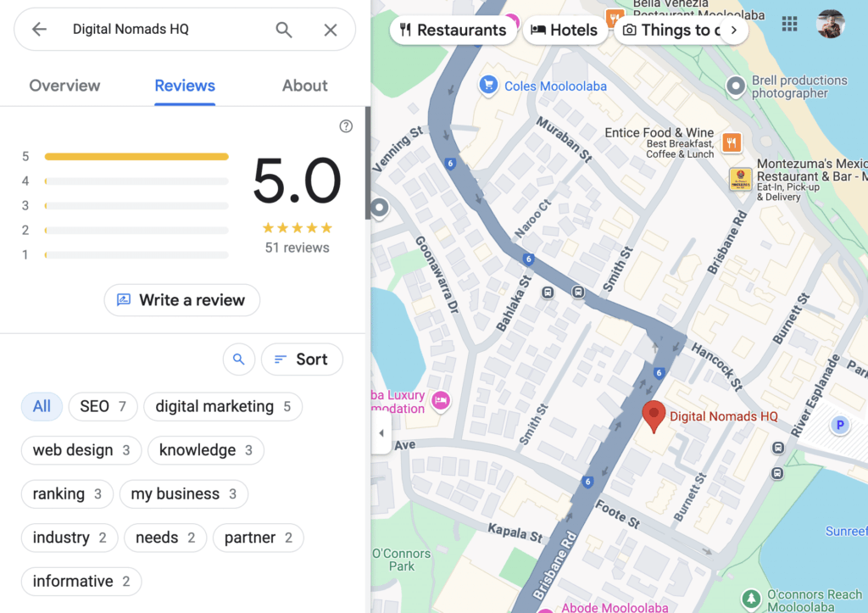This screenshot has width=868, height=613.
Task: Click the bus stop icon on River Esplanade
Action: [x=778, y=448]
